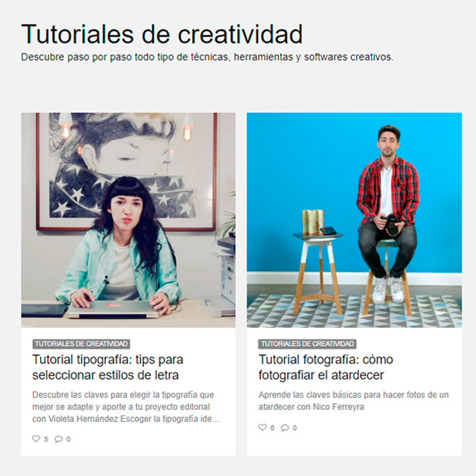Click the category tag on fotografía card
This screenshot has width=476, height=476.
(x=307, y=343)
